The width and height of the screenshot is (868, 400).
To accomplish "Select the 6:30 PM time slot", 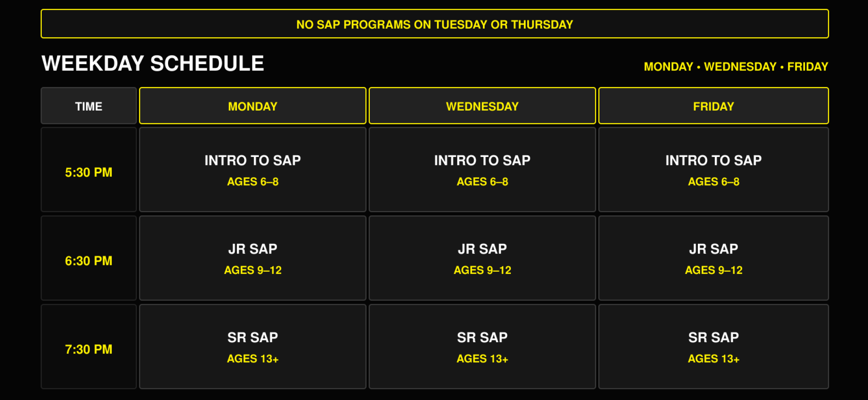I will [x=89, y=258].
